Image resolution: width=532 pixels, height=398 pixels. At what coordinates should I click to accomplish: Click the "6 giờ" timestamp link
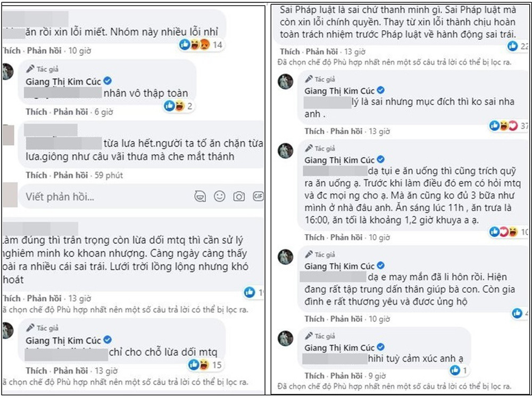click(103, 112)
